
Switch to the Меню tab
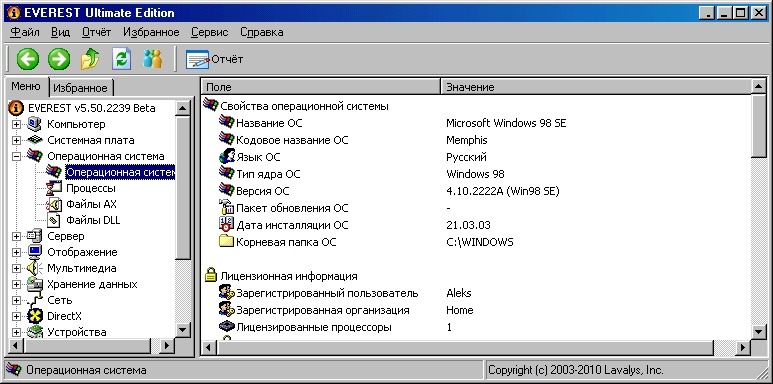(26, 86)
